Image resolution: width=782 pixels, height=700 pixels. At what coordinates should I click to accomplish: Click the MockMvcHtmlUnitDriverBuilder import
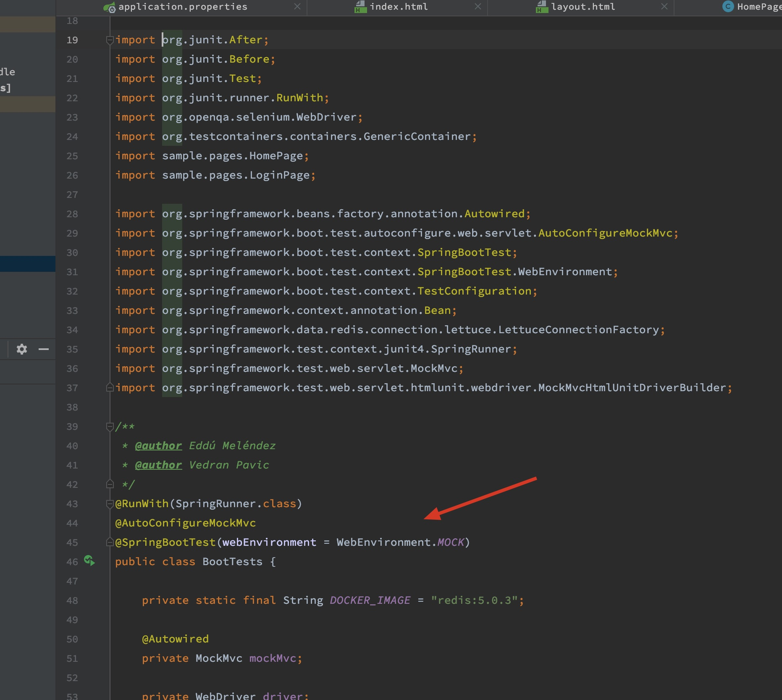click(632, 388)
